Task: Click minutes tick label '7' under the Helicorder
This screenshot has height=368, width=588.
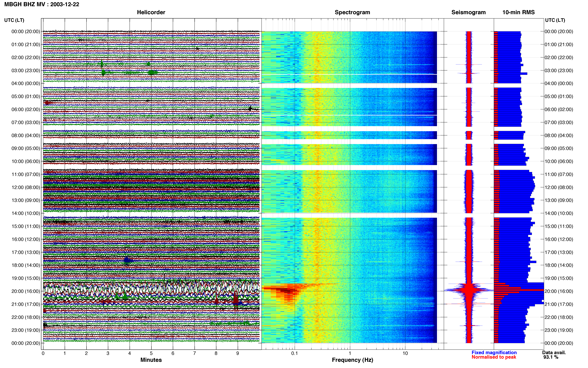Action: (195, 353)
